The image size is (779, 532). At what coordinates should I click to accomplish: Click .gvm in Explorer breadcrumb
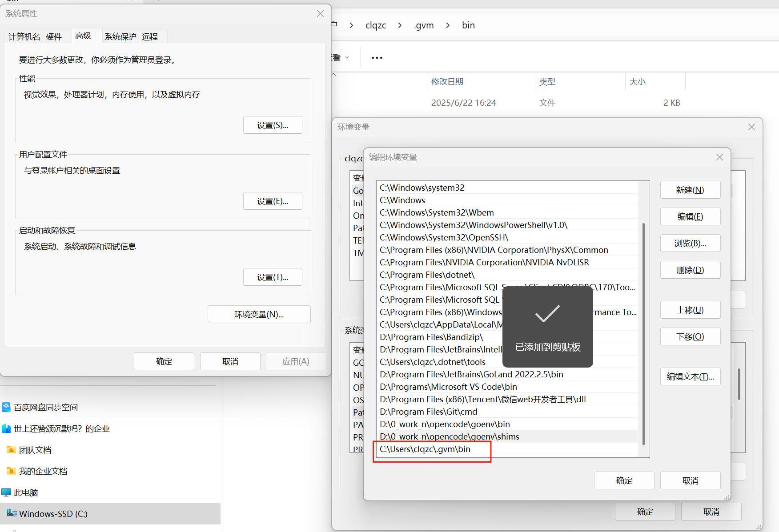[x=424, y=25]
